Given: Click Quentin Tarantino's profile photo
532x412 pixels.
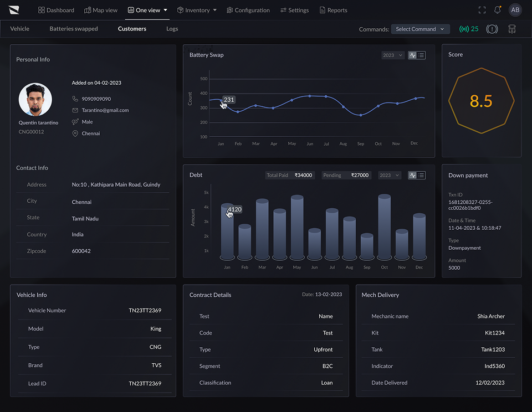Looking at the screenshot, I should click(x=35, y=100).
